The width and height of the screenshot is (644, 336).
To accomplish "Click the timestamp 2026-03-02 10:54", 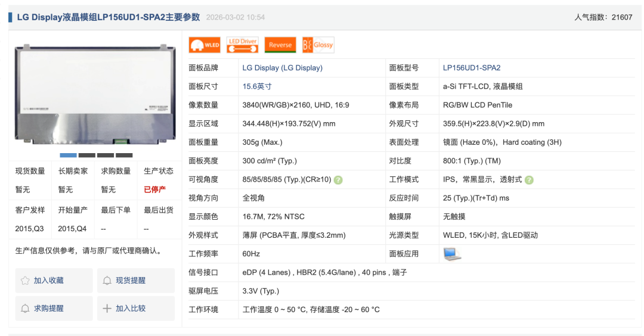I will click(x=236, y=17).
